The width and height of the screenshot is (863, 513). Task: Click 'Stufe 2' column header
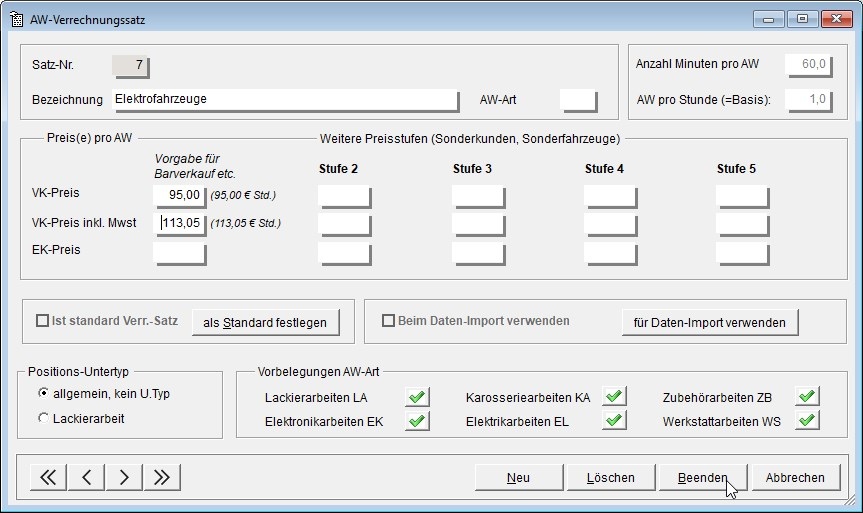338,169
